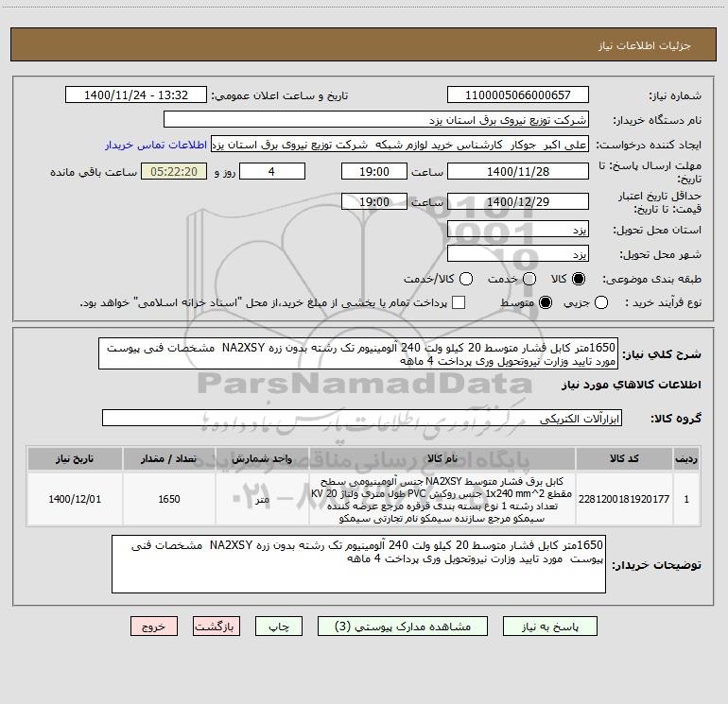
Task: Click the بازگشت back button
Action: click(217, 627)
